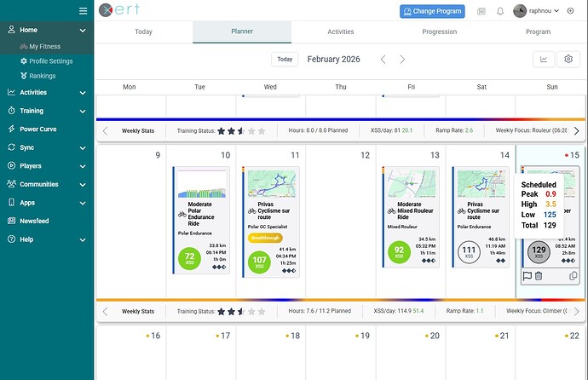Open Feb 11 Privas Cyclisme route map
The image size is (588, 380).
(x=272, y=183)
